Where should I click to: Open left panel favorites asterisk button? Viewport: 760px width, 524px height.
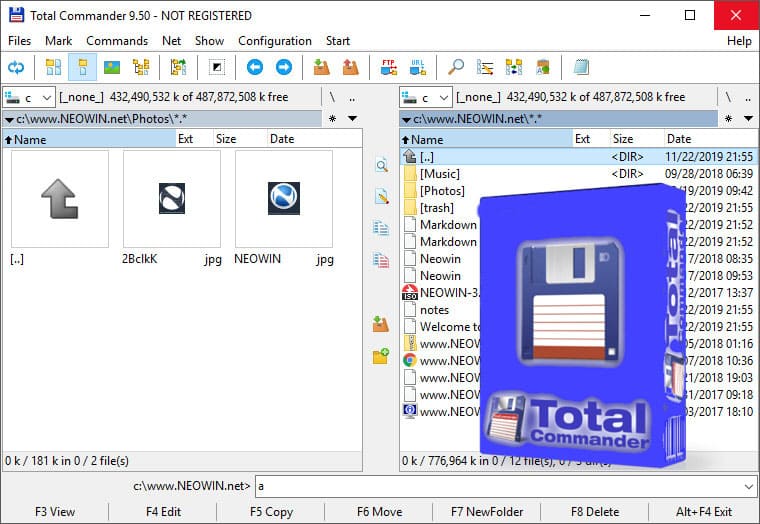tap(332, 118)
